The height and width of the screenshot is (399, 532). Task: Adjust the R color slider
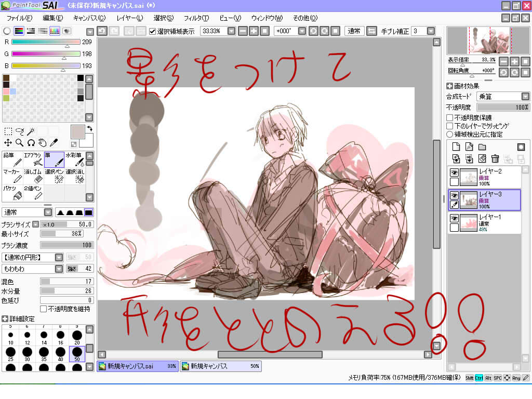[46, 42]
